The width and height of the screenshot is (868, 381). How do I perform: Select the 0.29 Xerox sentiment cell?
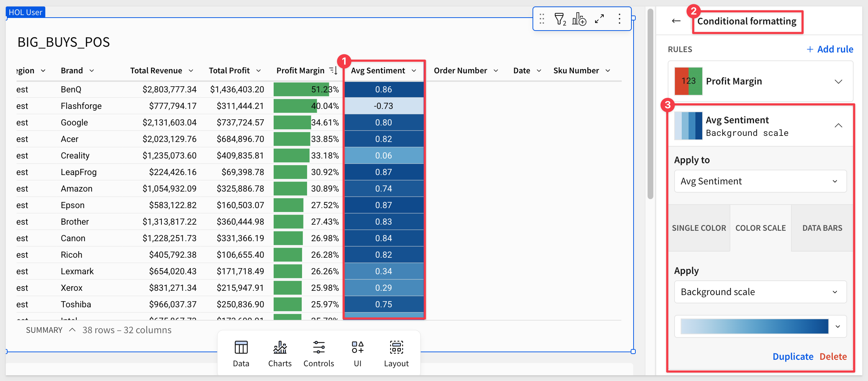[384, 288]
